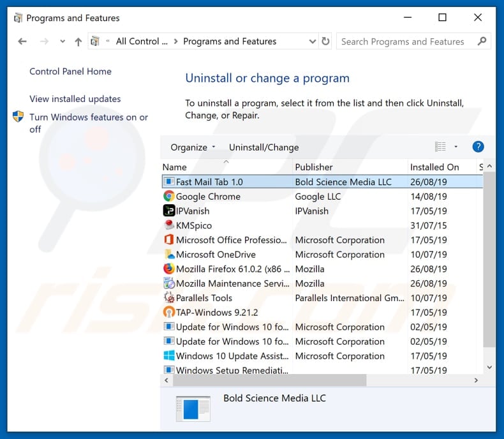Select the Mozilla Firefox icon
This screenshot has height=439, width=504.
pyautogui.click(x=169, y=269)
